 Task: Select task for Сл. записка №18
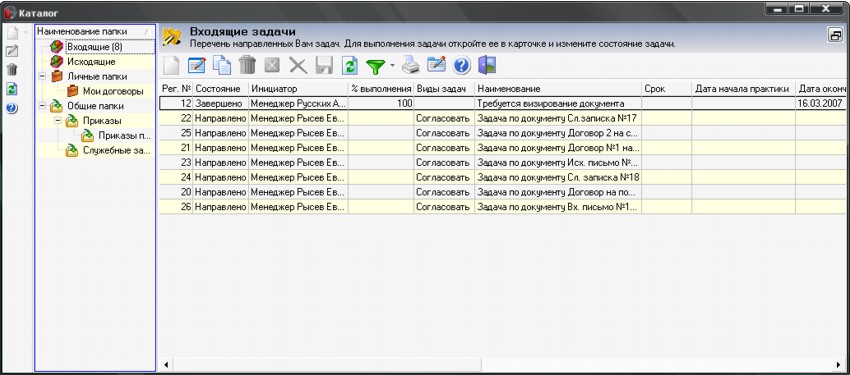click(x=503, y=177)
